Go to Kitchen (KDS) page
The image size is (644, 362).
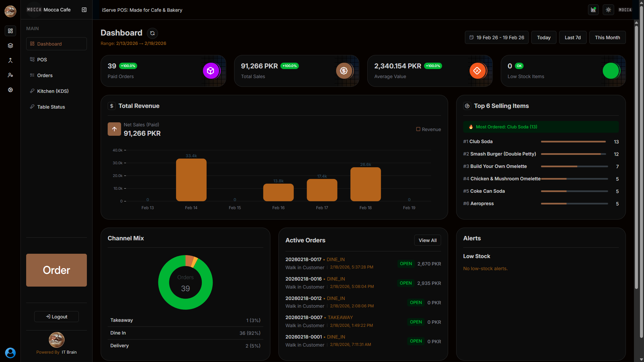click(x=53, y=91)
